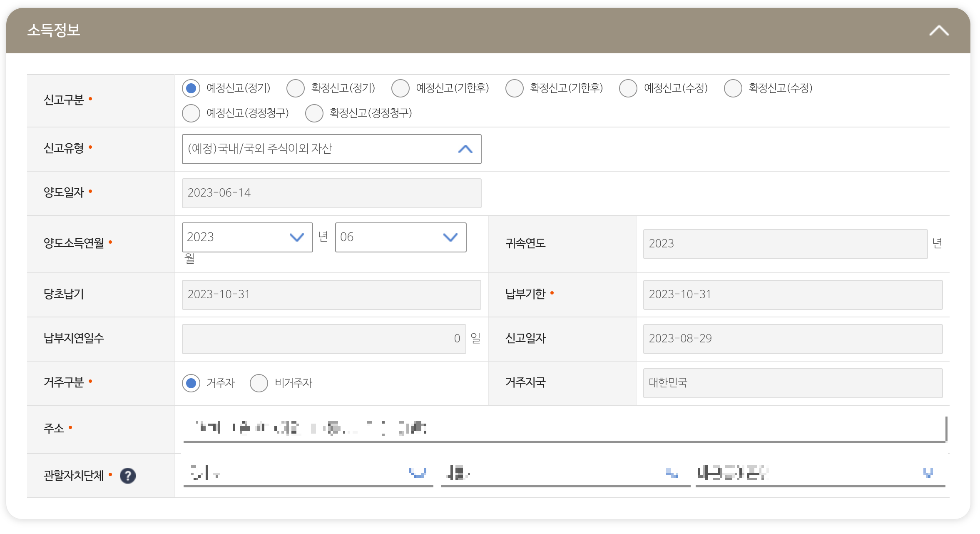Viewport: 980px width, 534px height.
Task: Click the 관할자치단체 help question-mark icon
Action: point(128,476)
